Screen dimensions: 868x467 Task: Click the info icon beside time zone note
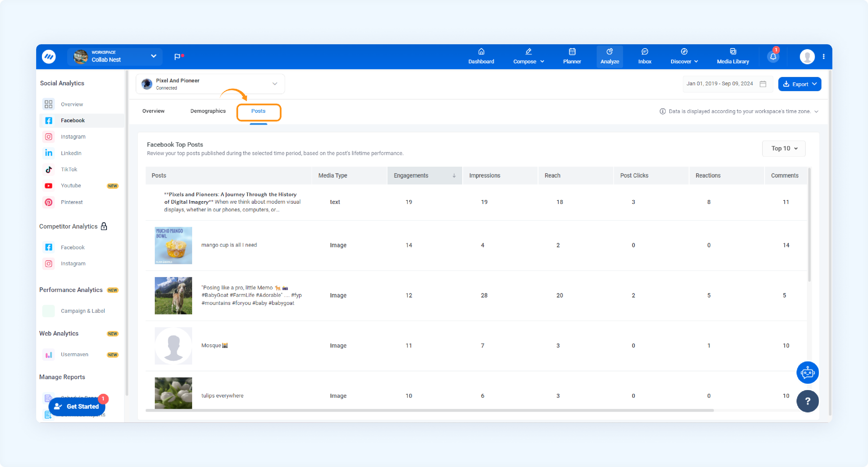(663, 111)
